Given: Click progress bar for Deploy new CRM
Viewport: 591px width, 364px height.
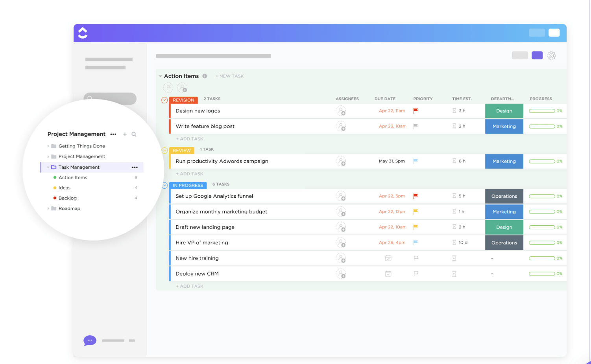Looking at the screenshot, I should coord(542,274).
